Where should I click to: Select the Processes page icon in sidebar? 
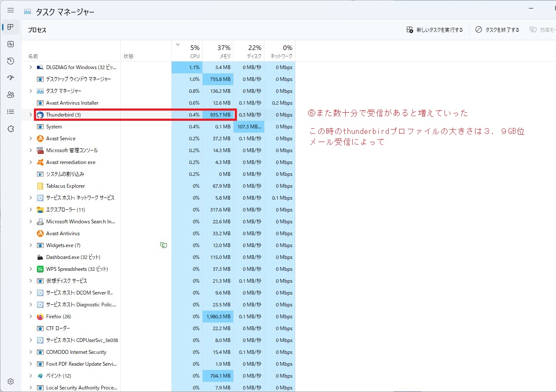[x=11, y=27]
